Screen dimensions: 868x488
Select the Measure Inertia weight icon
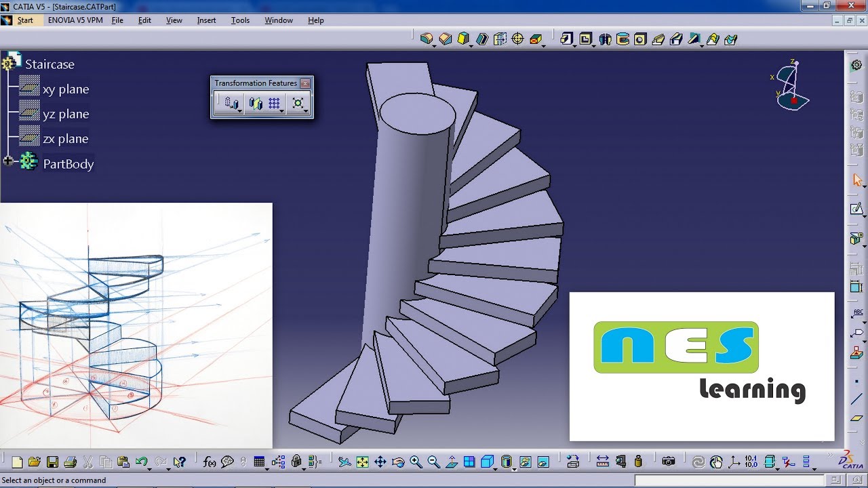(638, 462)
